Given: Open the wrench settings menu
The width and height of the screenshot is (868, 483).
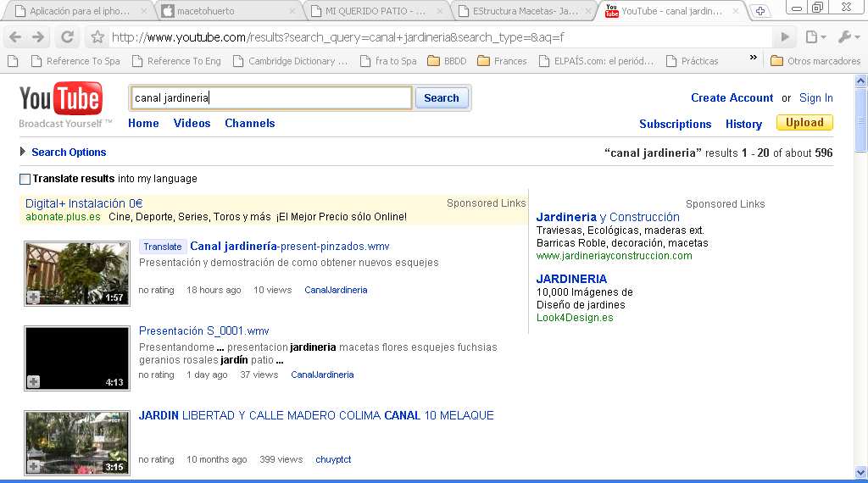Looking at the screenshot, I should pyautogui.click(x=848, y=37).
